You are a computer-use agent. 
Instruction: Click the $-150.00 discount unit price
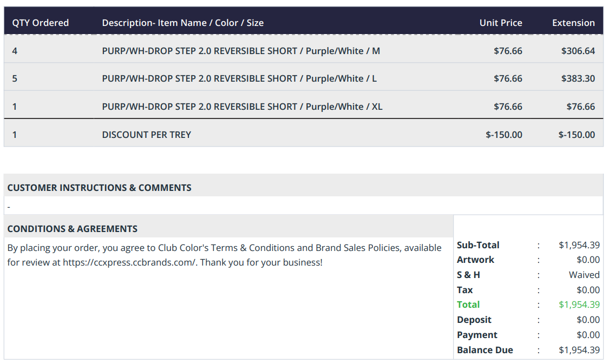504,135
